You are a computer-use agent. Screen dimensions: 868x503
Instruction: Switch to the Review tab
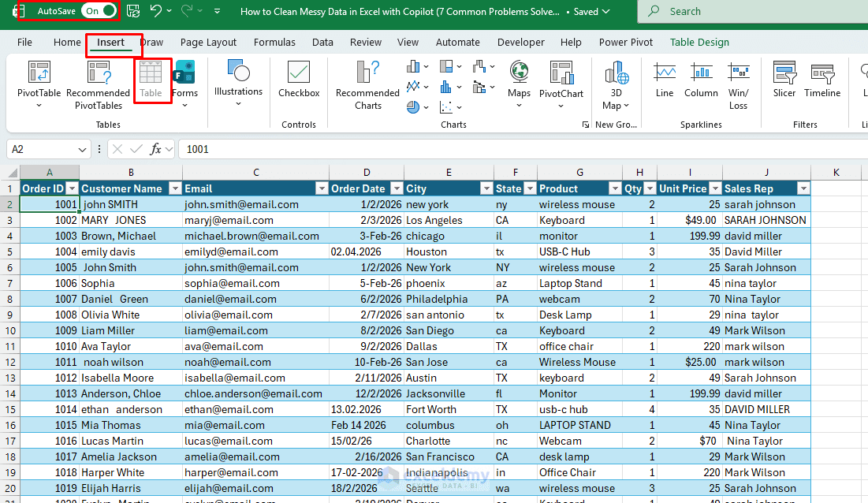[x=365, y=42]
